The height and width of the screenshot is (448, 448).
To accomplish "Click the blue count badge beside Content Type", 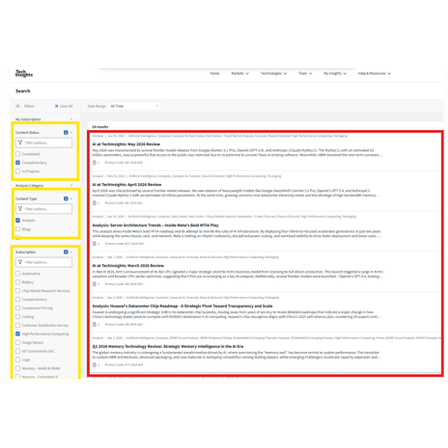I will pos(66,199).
